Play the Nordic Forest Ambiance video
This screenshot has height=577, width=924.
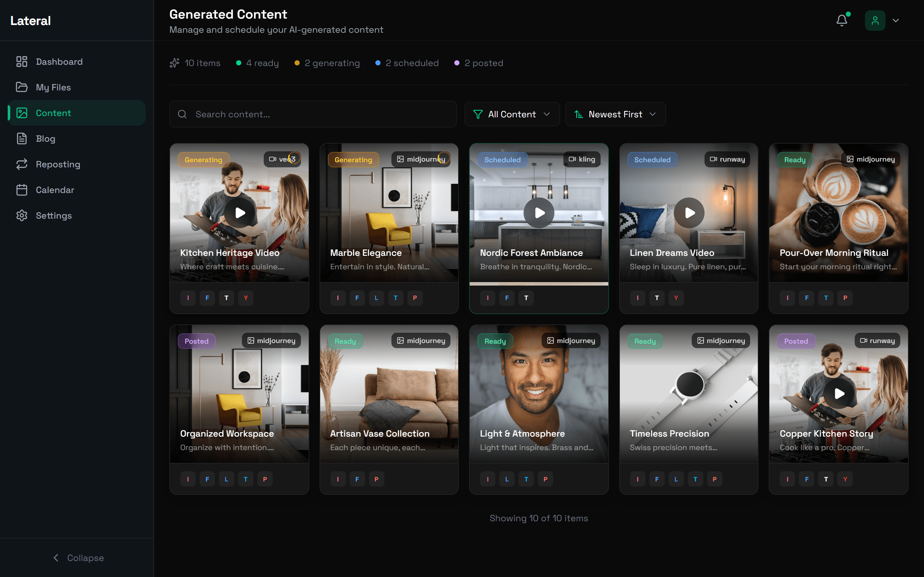point(539,213)
